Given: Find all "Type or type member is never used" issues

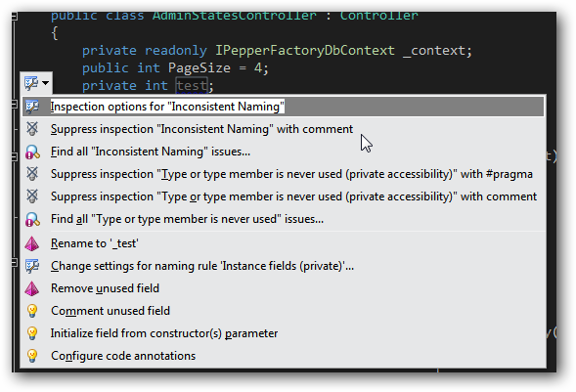Looking at the screenshot, I should pyautogui.click(x=187, y=219).
